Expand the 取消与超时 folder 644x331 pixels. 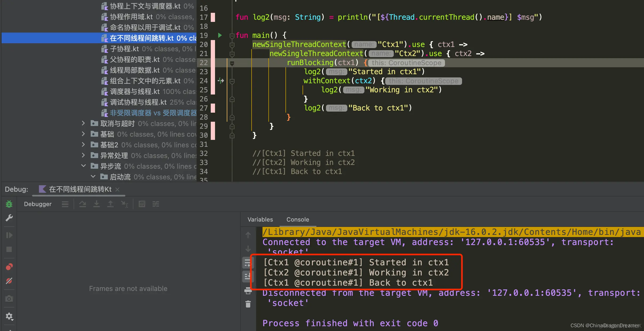(x=83, y=123)
